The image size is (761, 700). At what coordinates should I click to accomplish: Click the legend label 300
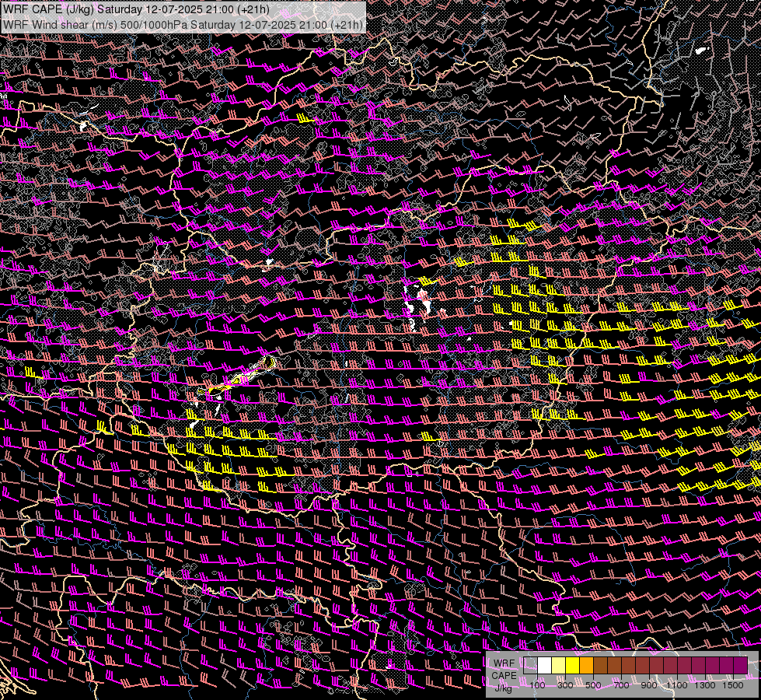click(x=565, y=685)
